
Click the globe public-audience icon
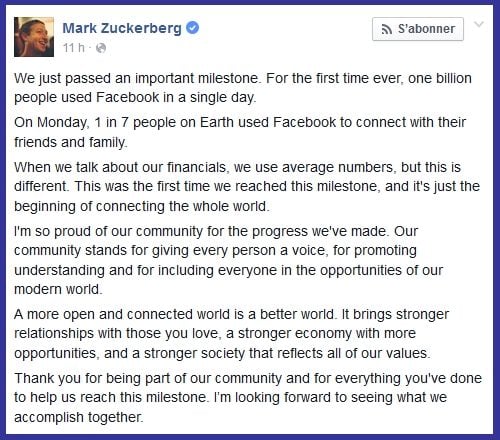(x=101, y=48)
